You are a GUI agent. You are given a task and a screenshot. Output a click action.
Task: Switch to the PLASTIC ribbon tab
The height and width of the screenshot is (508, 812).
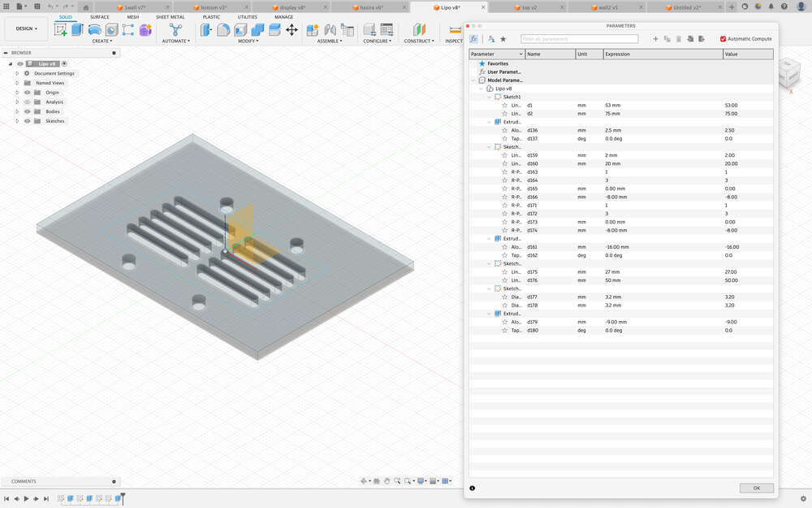tap(211, 17)
